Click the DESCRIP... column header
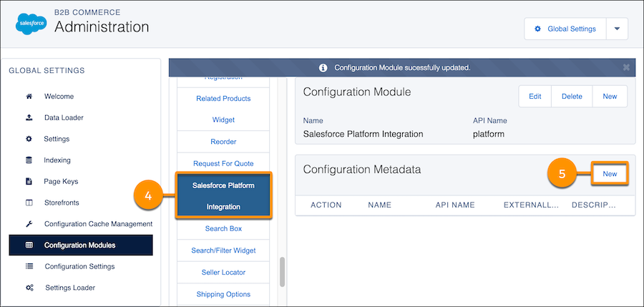Screen dimensions: 644x307 coord(594,205)
